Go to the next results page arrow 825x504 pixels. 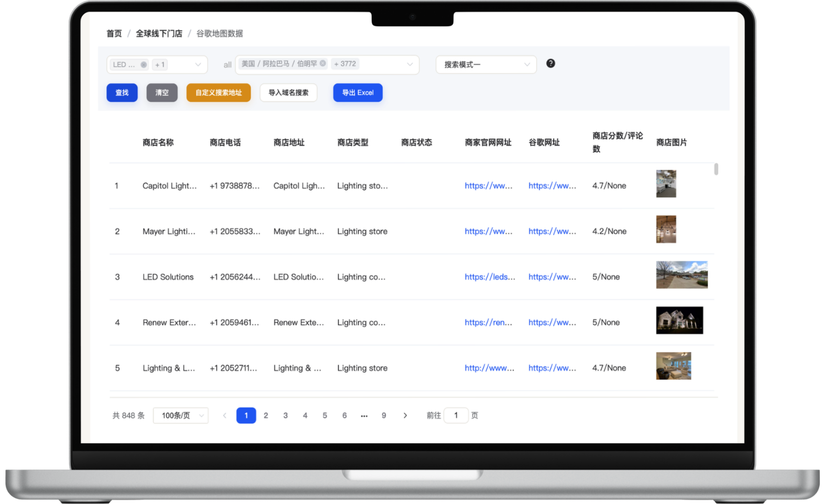coord(405,415)
